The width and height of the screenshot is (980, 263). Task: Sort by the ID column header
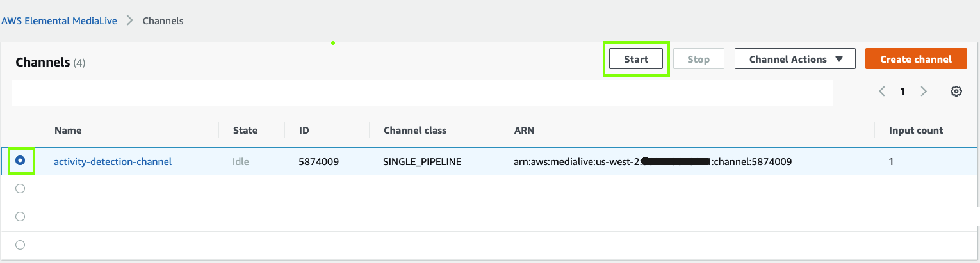[304, 130]
